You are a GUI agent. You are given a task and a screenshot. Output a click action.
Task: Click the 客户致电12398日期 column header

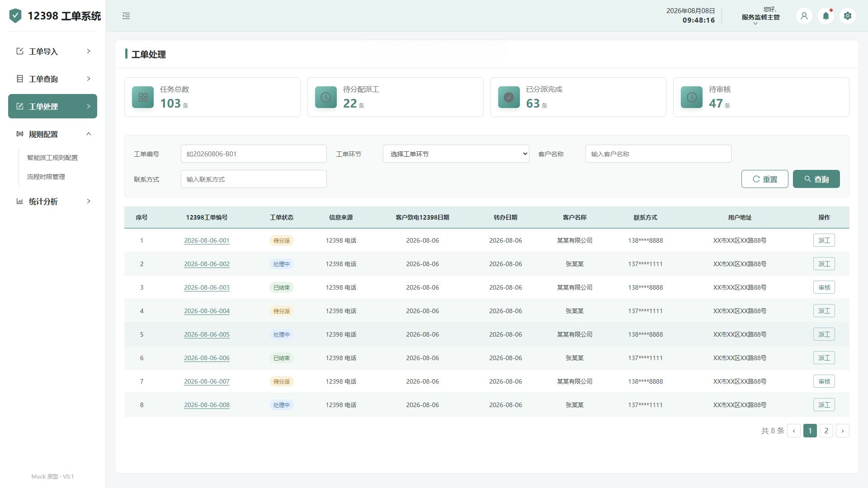click(422, 217)
